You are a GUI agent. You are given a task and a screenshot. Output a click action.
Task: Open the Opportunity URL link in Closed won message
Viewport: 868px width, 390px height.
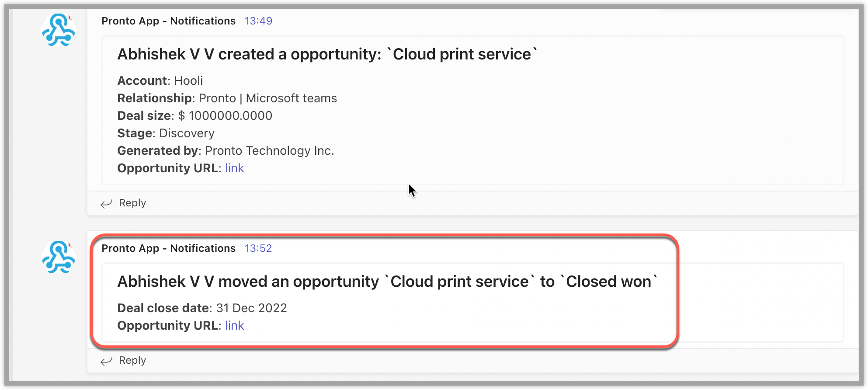(x=234, y=326)
